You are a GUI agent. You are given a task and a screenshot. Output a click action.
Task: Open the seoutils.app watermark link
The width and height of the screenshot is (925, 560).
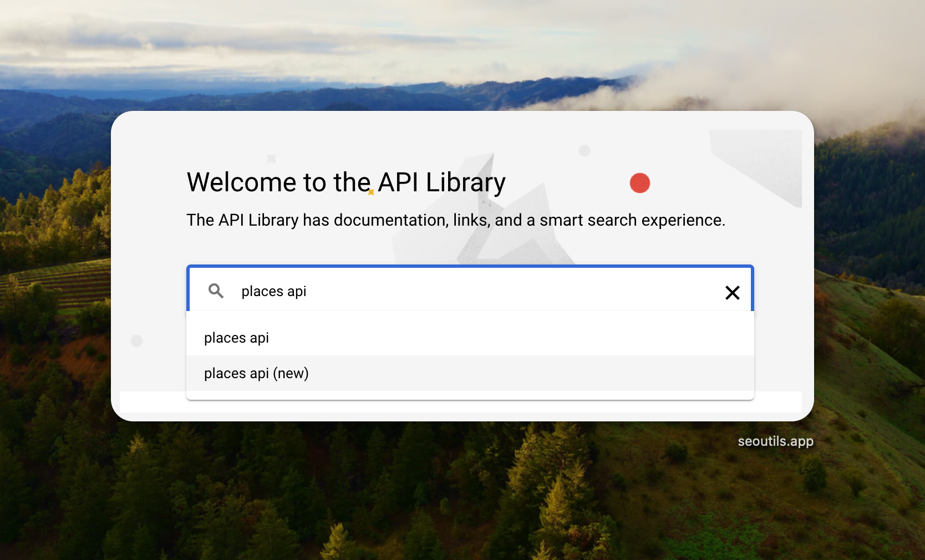point(775,441)
